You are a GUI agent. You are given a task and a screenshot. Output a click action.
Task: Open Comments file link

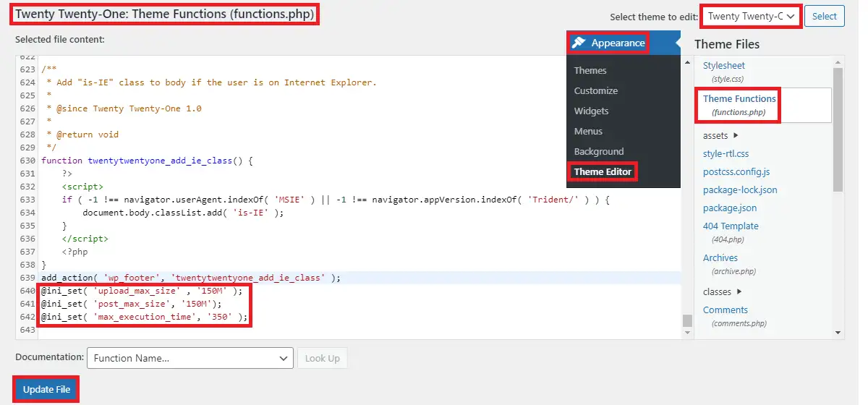726,310
